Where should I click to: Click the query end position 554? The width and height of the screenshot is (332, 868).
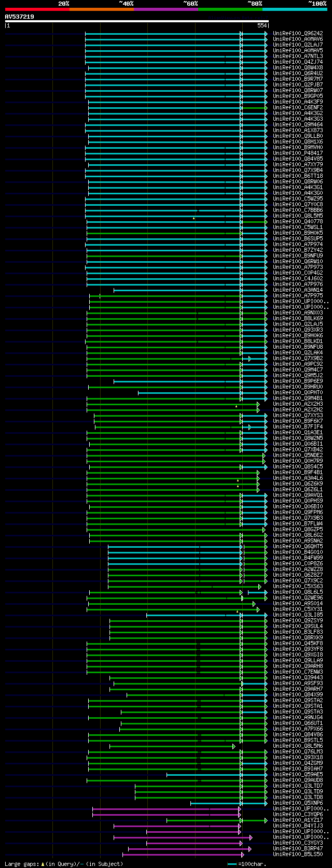point(262,26)
